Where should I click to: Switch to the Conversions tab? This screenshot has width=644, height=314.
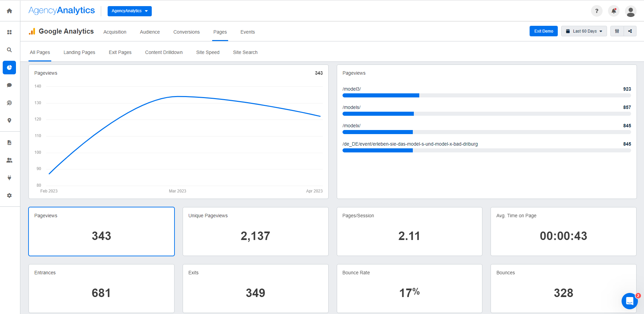point(186,32)
